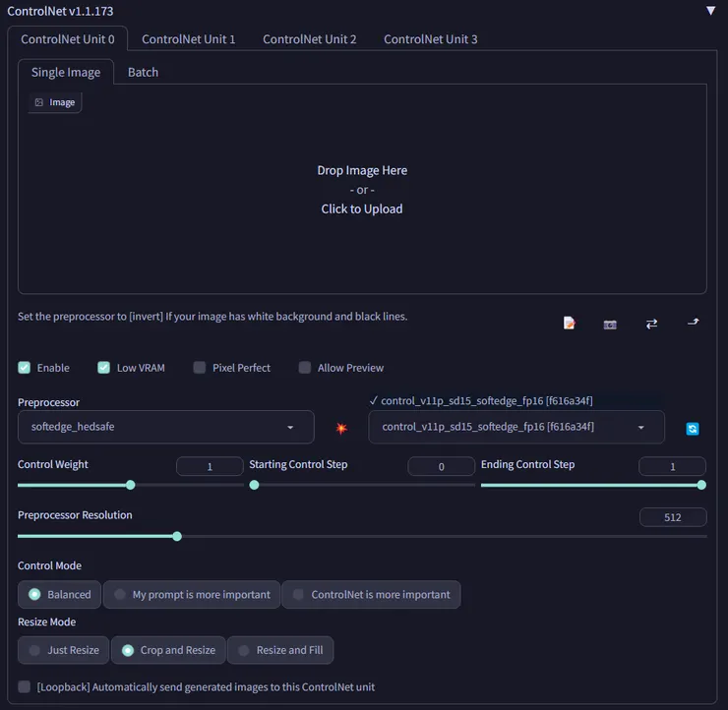728x710 pixels.
Task: Switch to ControlNet Unit 0 tab
Action: point(67,39)
